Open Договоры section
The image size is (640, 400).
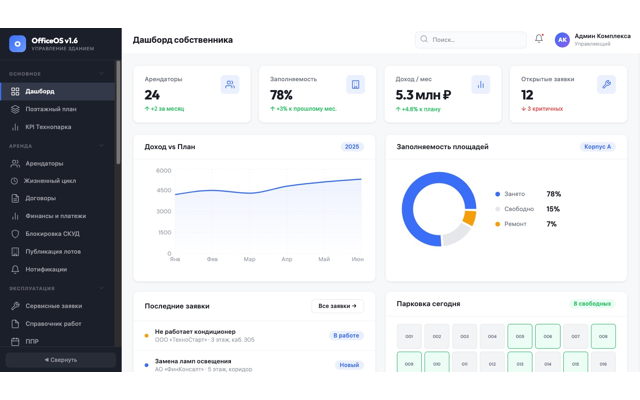58,198
